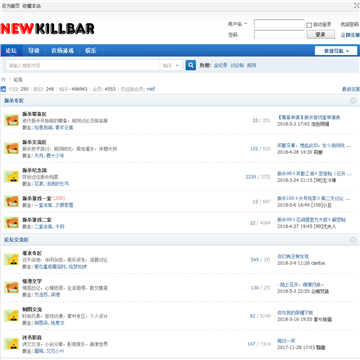The width and height of the screenshot is (360, 360).
Task: Open the 立即注册 register link
Action: point(350,35)
